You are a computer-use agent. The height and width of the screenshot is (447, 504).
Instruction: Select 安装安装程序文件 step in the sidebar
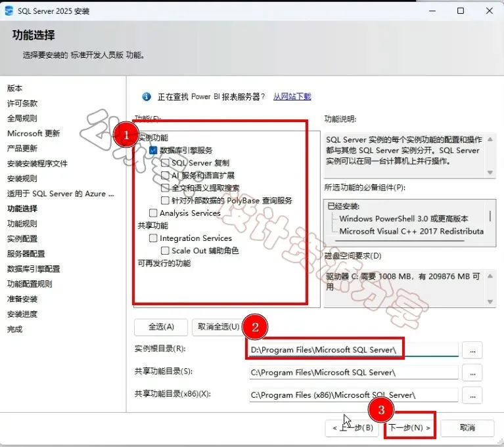coord(37,163)
